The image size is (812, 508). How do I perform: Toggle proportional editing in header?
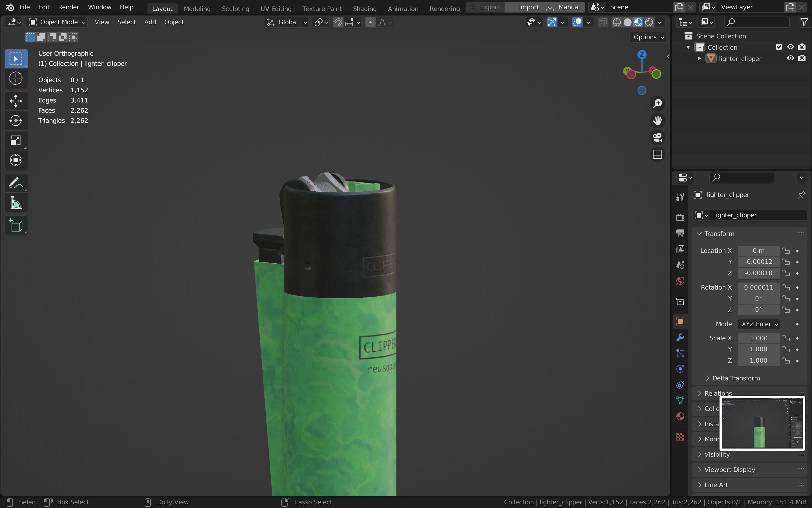pos(370,23)
